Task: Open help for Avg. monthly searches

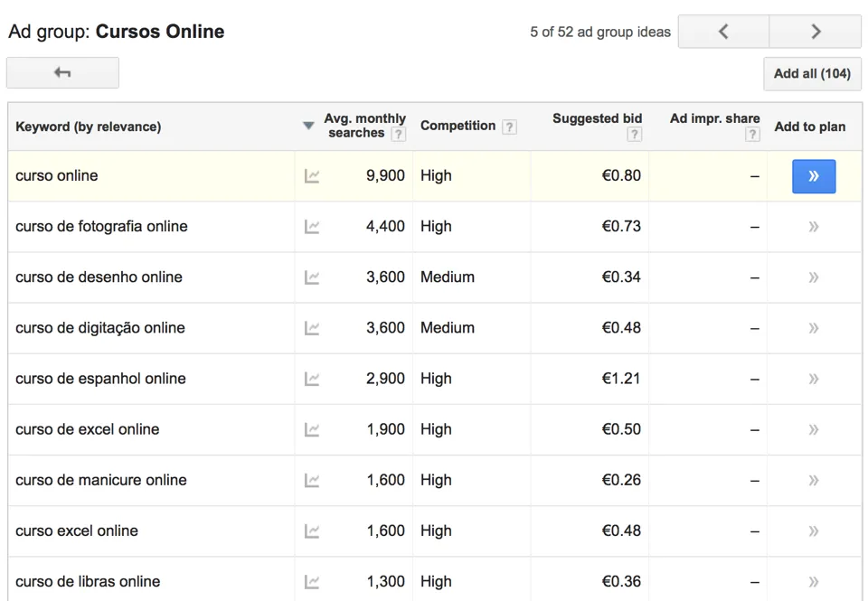Action: (398, 134)
